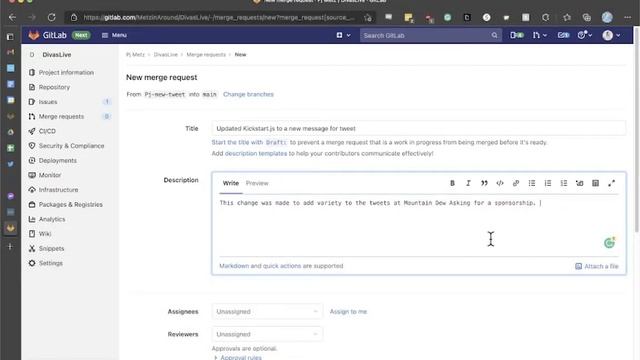Insert a collapsible section in description
The height and width of the screenshot is (360, 640).
[580, 183]
